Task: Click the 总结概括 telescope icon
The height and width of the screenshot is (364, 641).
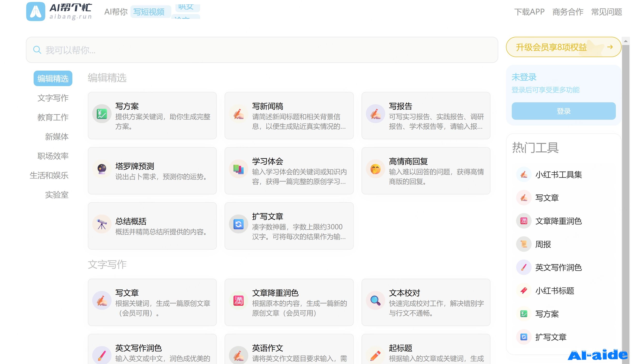Action: (x=102, y=224)
